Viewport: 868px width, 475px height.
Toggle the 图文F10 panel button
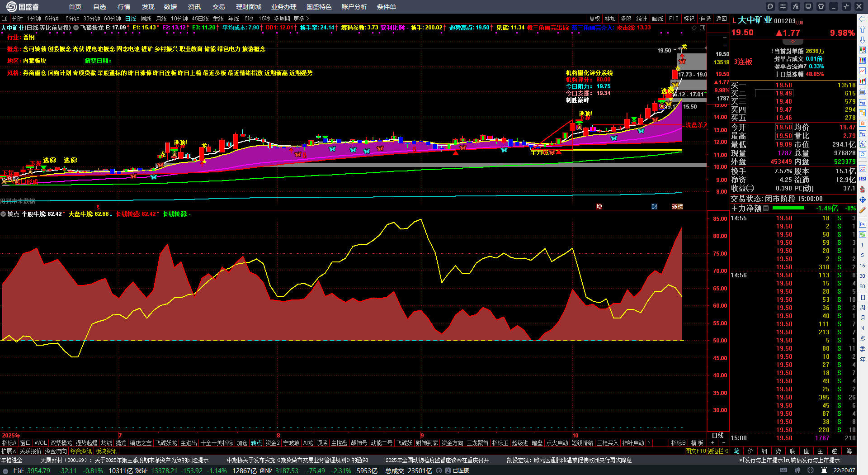pos(696,451)
